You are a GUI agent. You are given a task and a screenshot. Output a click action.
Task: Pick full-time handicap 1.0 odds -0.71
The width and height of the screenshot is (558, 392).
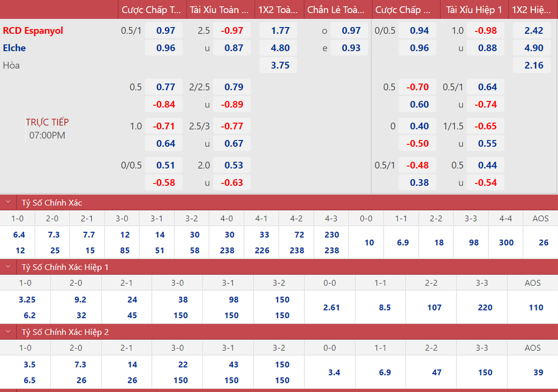pos(164,126)
